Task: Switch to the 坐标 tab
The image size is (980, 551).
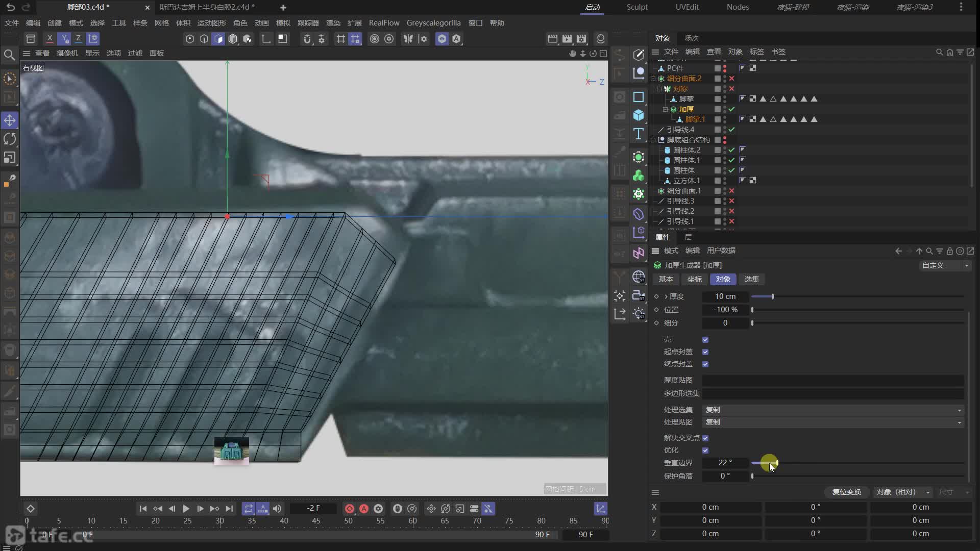Action: 694,279
